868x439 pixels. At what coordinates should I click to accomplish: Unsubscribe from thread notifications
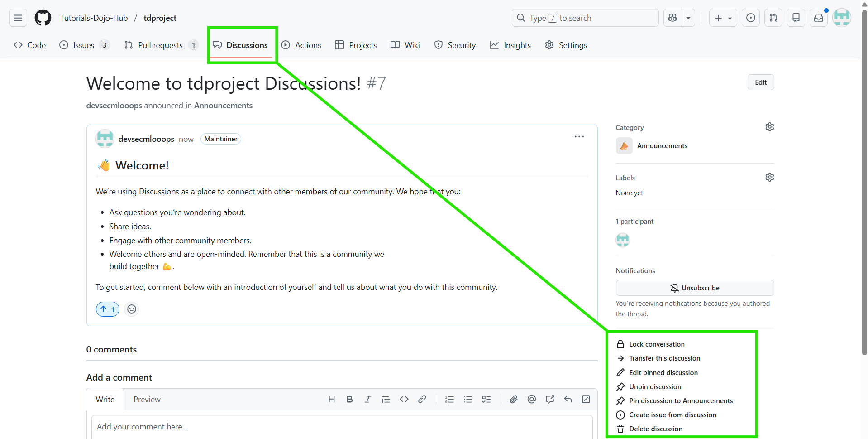click(x=695, y=288)
